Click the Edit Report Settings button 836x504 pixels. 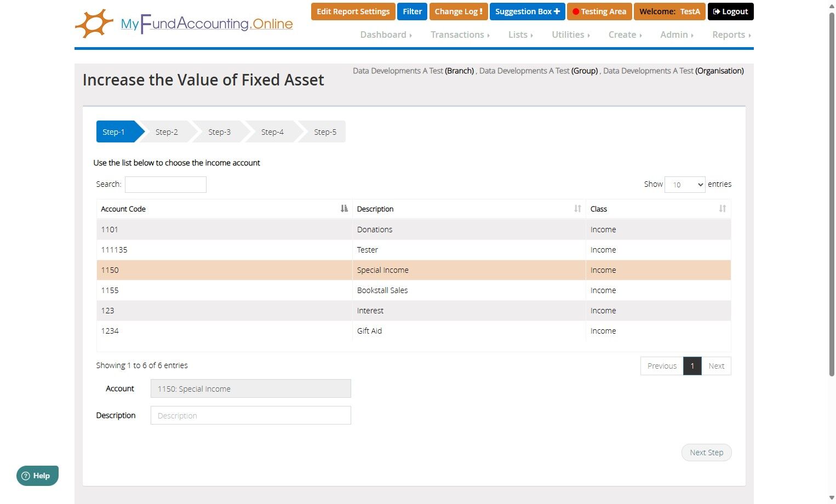point(353,12)
